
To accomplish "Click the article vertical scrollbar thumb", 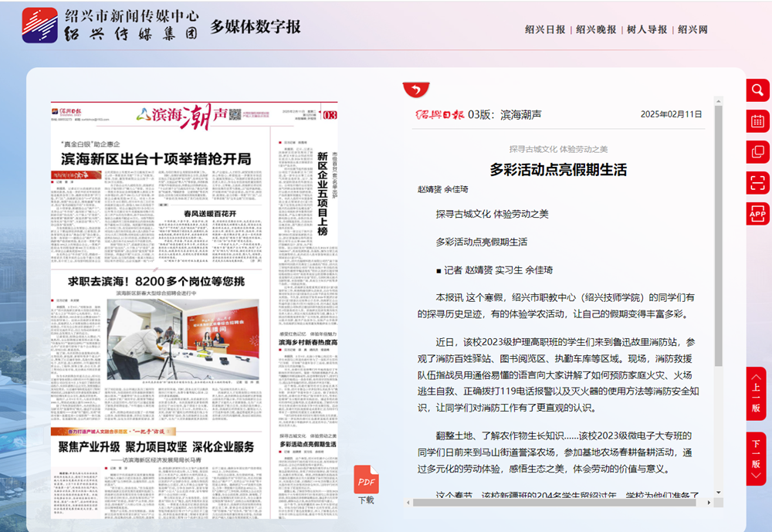I will click(718, 232).
